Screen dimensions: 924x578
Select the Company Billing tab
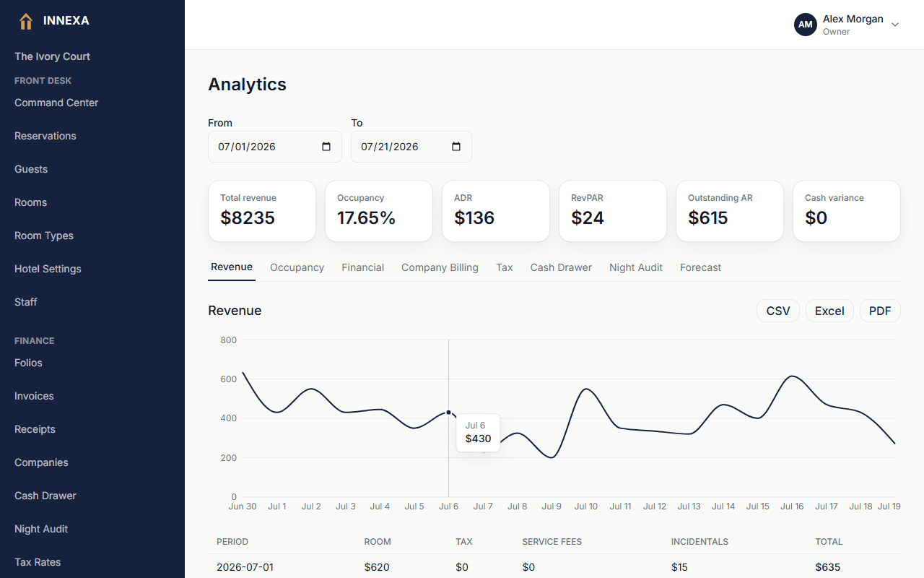pos(440,267)
